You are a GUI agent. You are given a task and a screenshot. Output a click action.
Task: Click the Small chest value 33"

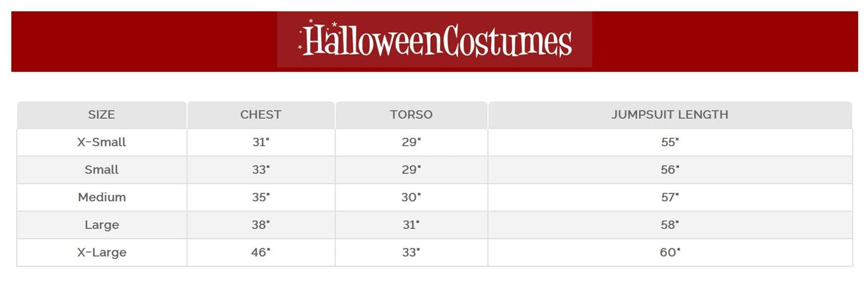[261, 170]
